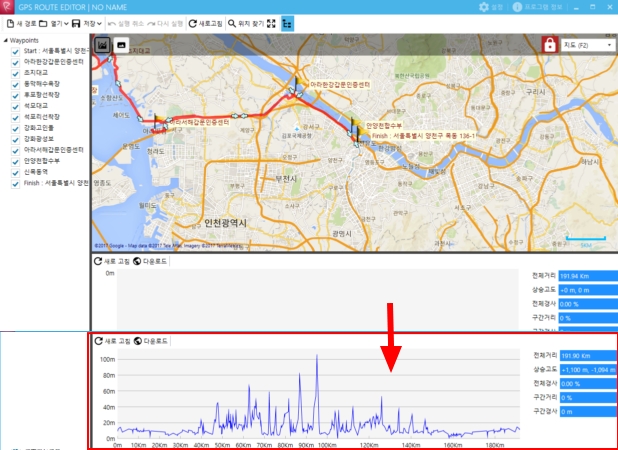Collapse the Waypoints tree node
The height and width of the screenshot is (450, 618).
coord(6,40)
